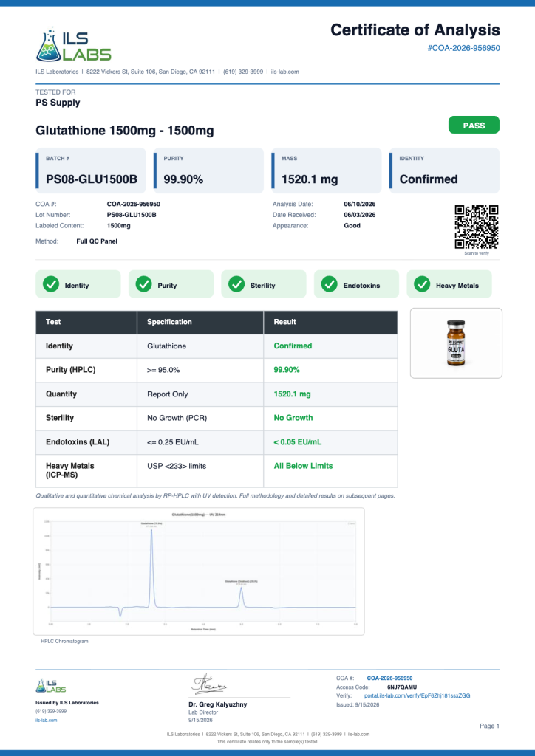Click the Appearance value 'Good'
Image resolution: width=535 pixels, height=756 pixels.
pos(352,226)
